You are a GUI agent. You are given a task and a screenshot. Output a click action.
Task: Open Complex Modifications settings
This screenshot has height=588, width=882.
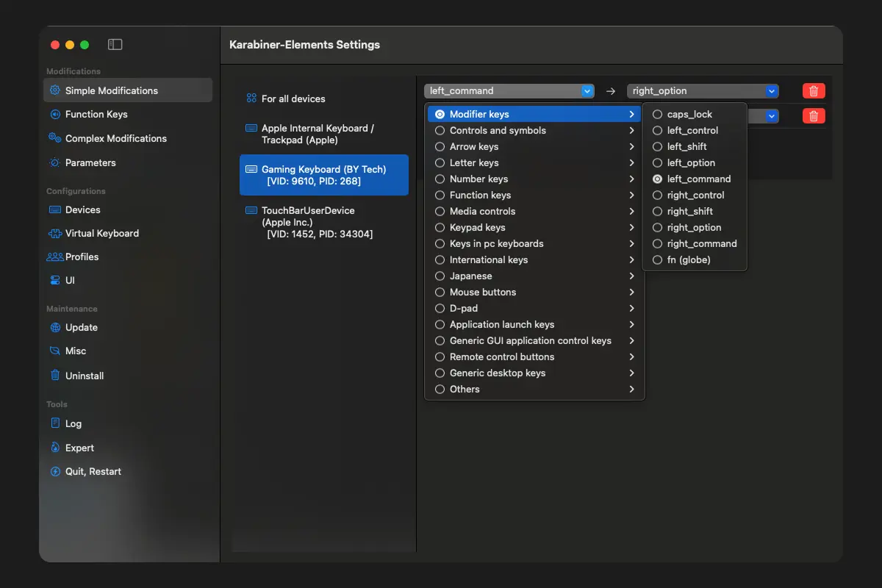pos(115,138)
